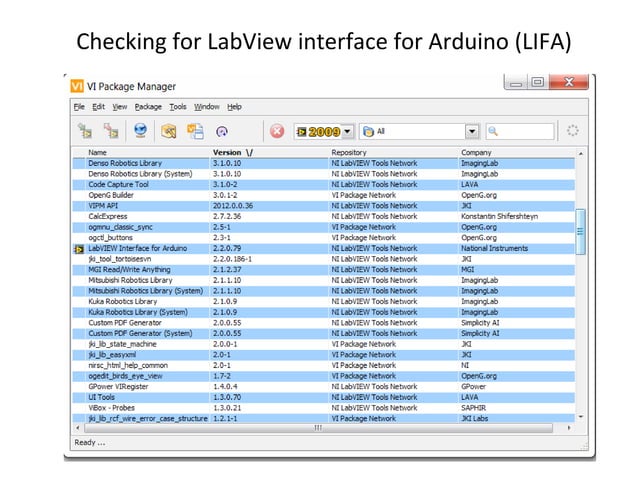Expand the 'All' repository filter dropdown

[471, 131]
